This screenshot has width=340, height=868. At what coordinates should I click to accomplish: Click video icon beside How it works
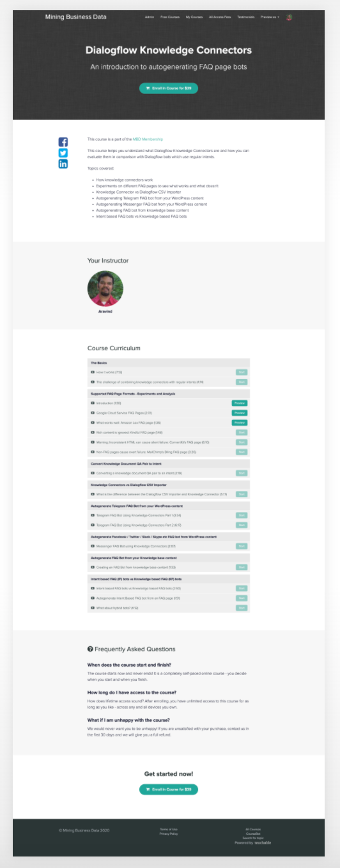(x=93, y=372)
